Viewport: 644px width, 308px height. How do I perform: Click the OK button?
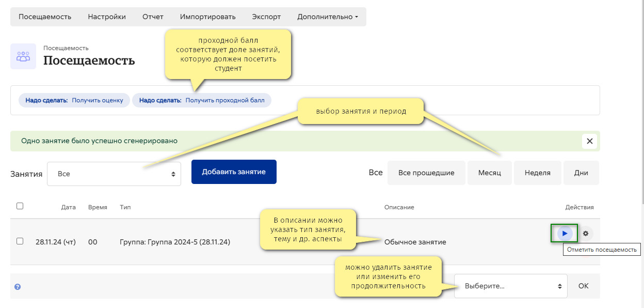pyautogui.click(x=583, y=286)
